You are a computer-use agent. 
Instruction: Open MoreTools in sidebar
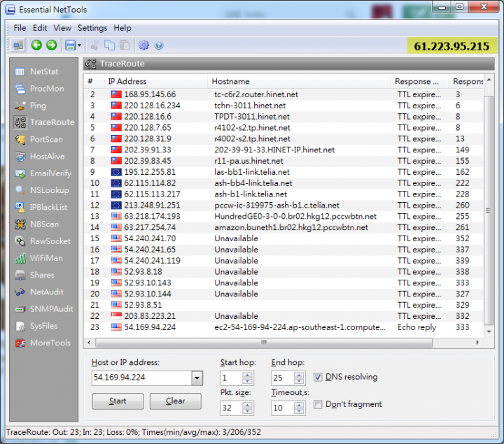(x=43, y=343)
